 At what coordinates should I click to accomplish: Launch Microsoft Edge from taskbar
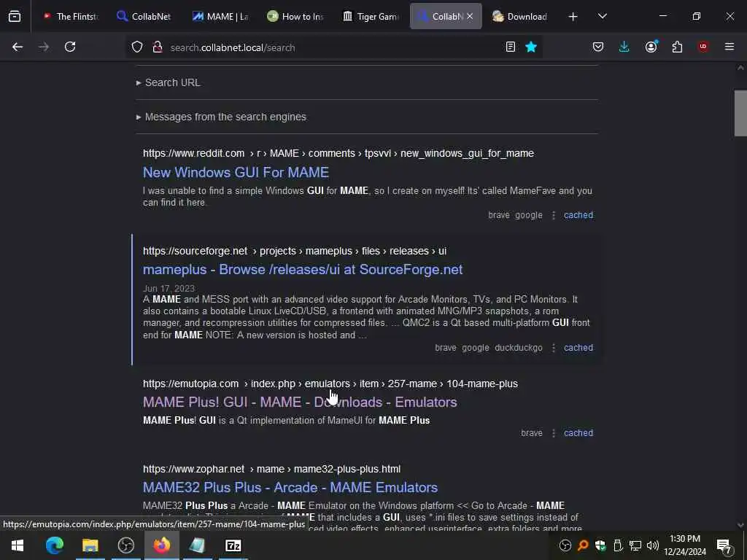tap(54, 545)
